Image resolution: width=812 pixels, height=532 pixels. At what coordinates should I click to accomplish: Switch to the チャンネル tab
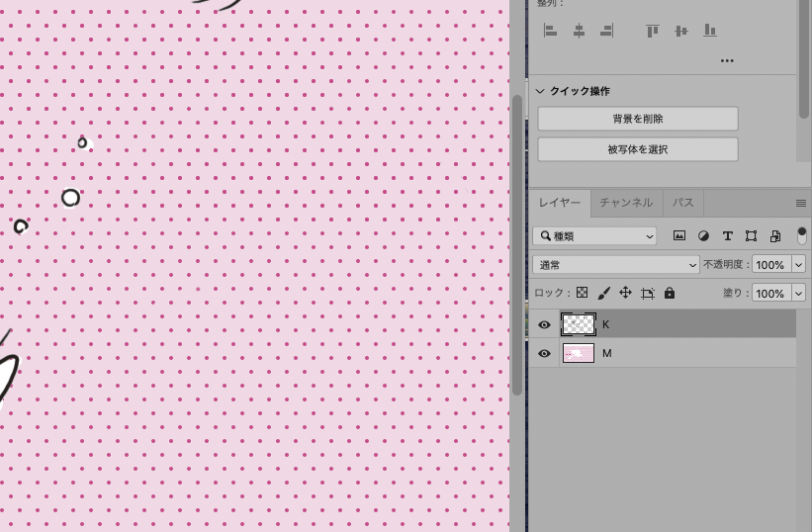(x=626, y=203)
